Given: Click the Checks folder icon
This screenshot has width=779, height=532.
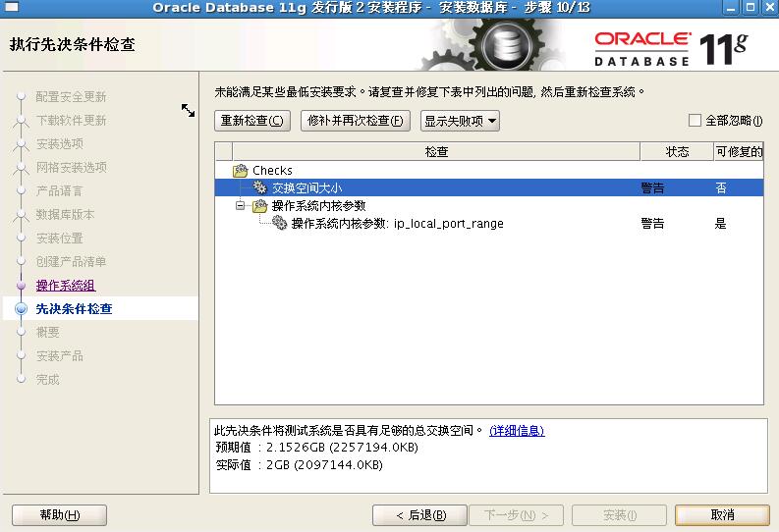Looking at the screenshot, I should [x=241, y=171].
